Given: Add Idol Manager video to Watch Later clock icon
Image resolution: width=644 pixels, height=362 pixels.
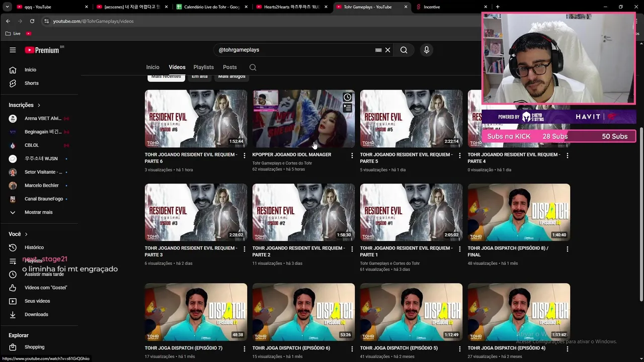Looking at the screenshot, I should coord(348,97).
